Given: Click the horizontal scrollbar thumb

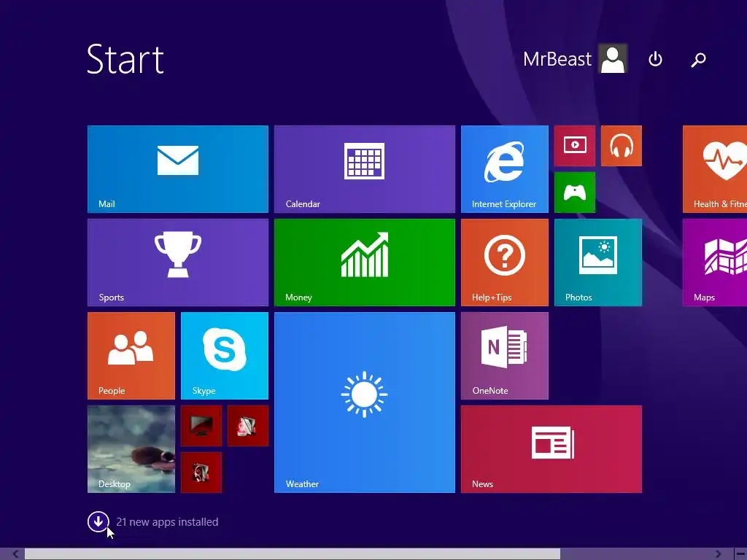Looking at the screenshot, I should tap(292, 554).
